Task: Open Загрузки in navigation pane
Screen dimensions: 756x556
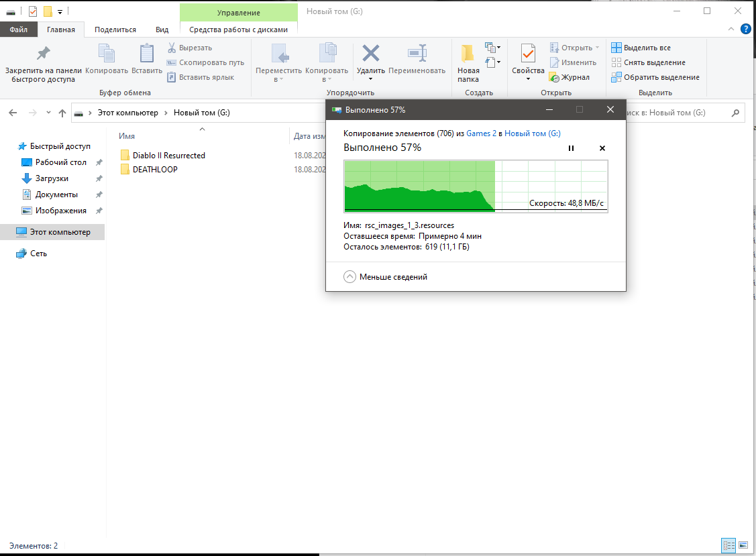Action: [52, 178]
